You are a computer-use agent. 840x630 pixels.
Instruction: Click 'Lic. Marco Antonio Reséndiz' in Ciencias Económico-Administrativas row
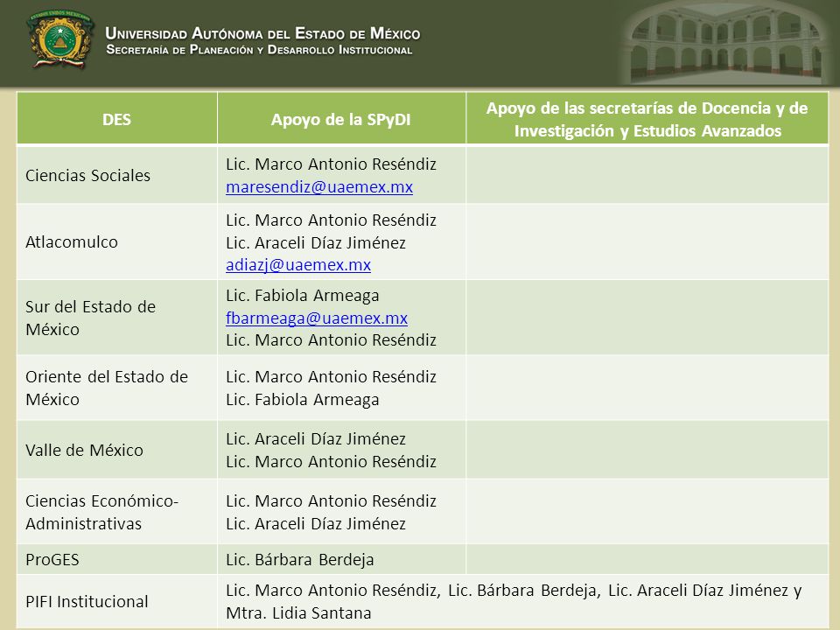[331, 500]
